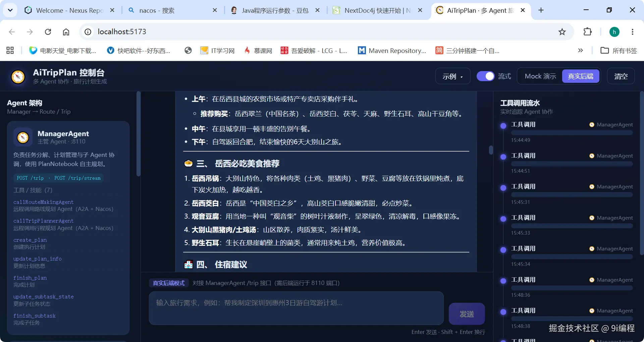This screenshot has width=644, height=342.
Task: Open the browser extensions puzzle icon
Action: (588, 32)
